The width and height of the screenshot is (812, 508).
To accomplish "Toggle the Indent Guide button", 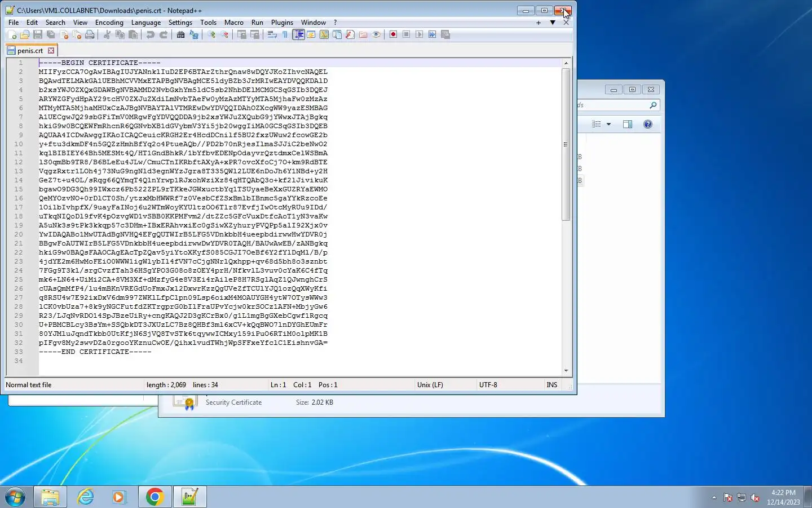I will pyautogui.click(x=298, y=34).
